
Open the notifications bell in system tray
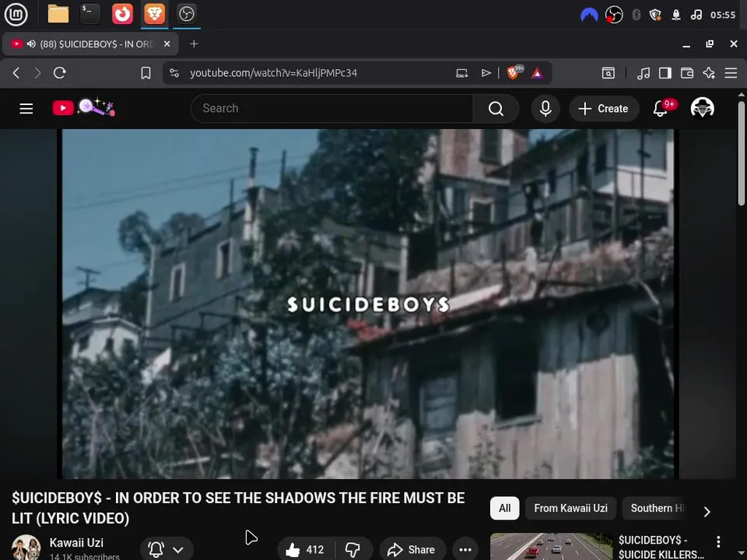pyautogui.click(x=676, y=15)
